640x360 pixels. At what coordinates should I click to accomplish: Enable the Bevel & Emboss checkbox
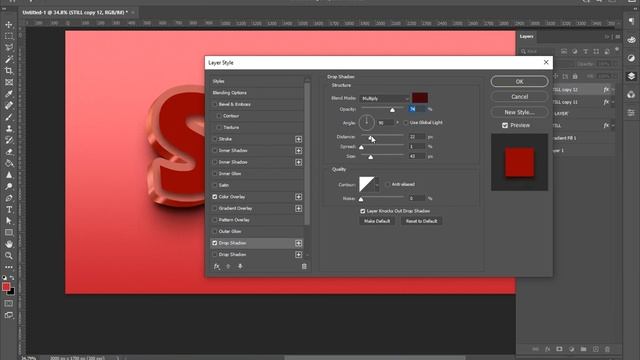(215, 104)
